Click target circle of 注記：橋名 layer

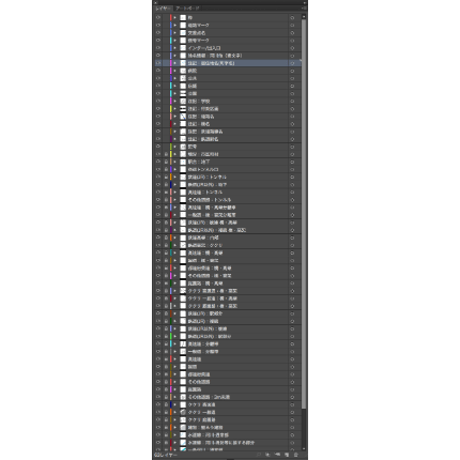pyautogui.click(x=292, y=124)
